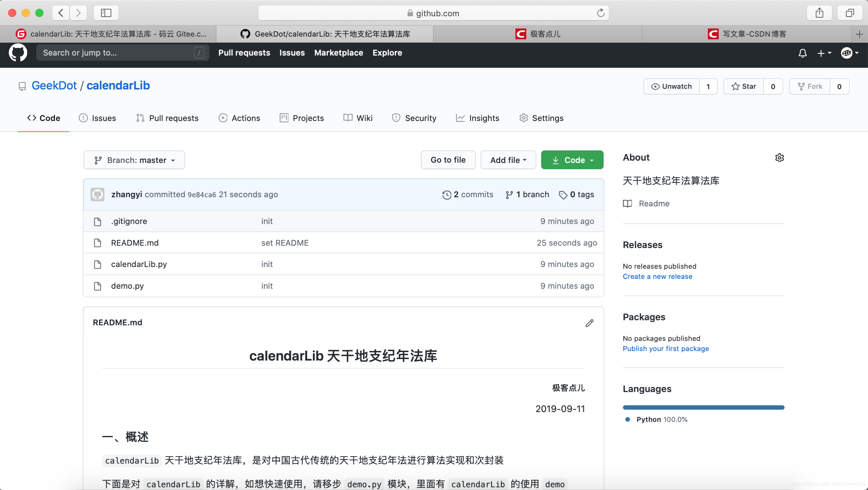Open the Explore page
This screenshot has width=868, height=490.
(387, 53)
